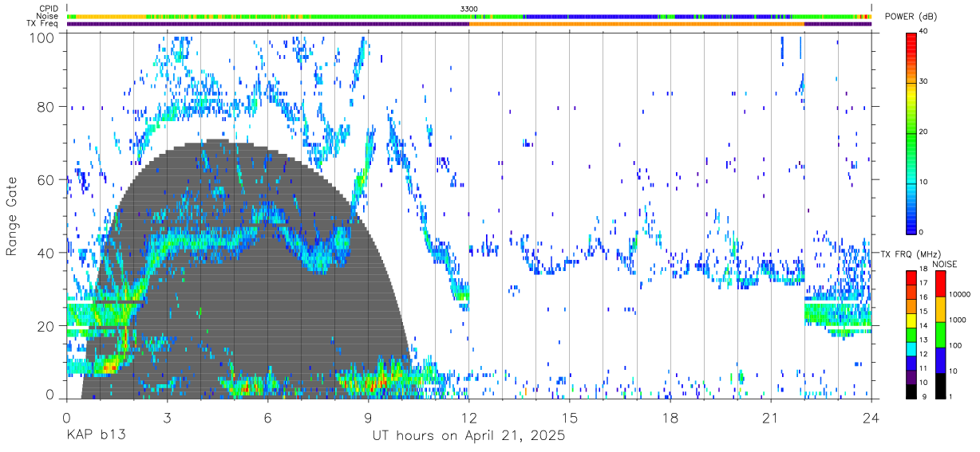
Task: Pick the black 9-10 MHz TX FRQ swatch
Action: pos(911,391)
